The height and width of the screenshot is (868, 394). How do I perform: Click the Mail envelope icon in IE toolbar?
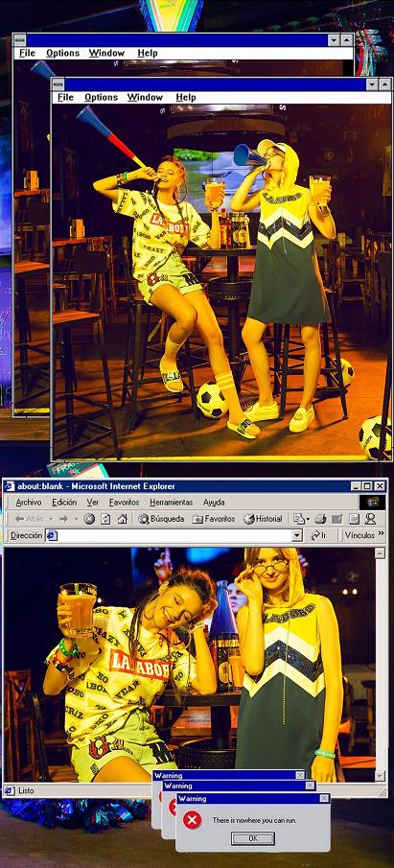click(299, 519)
